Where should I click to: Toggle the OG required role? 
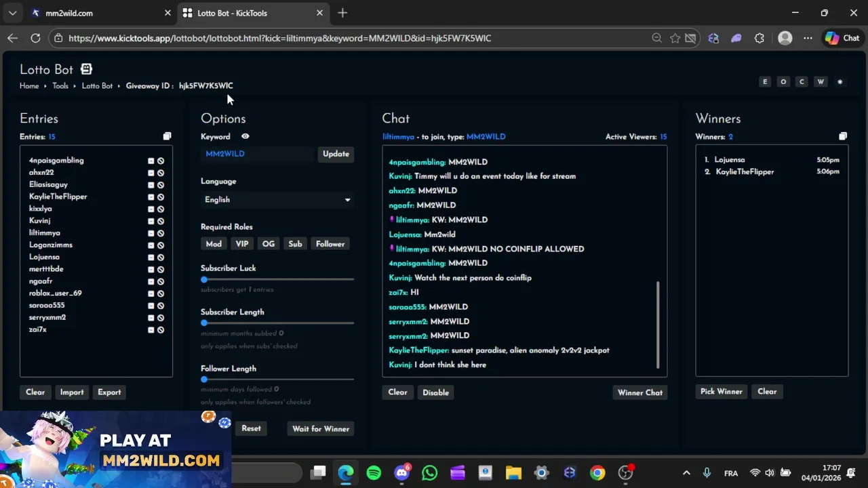(269, 244)
